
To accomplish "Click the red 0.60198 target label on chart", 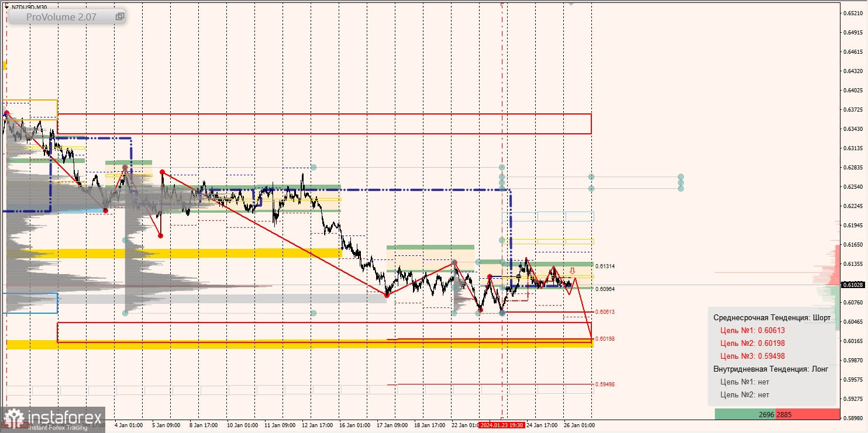I will click(x=605, y=339).
